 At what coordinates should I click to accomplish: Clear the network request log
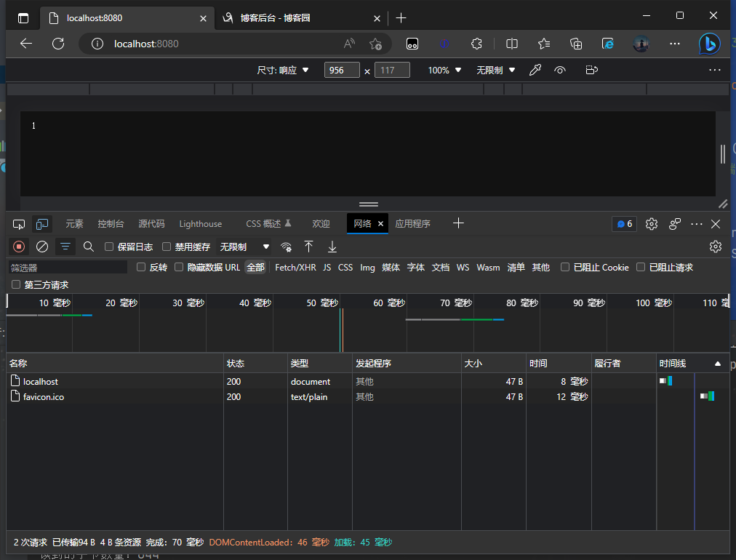[42, 247]
